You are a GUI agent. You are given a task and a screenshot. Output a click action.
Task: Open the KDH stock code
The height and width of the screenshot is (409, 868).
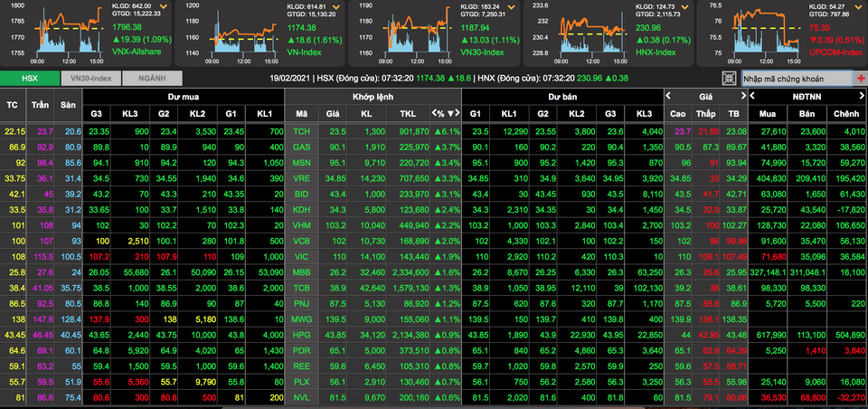click(302, 210)
